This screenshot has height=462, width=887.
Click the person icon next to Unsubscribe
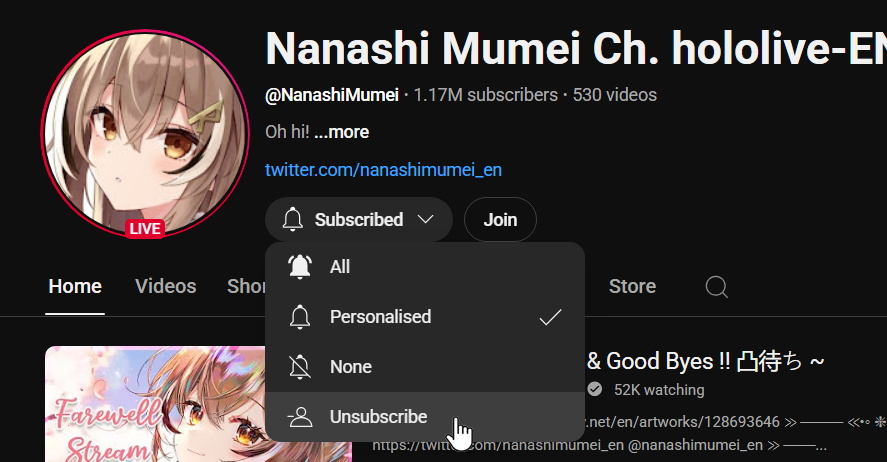[x=300, y=417]
